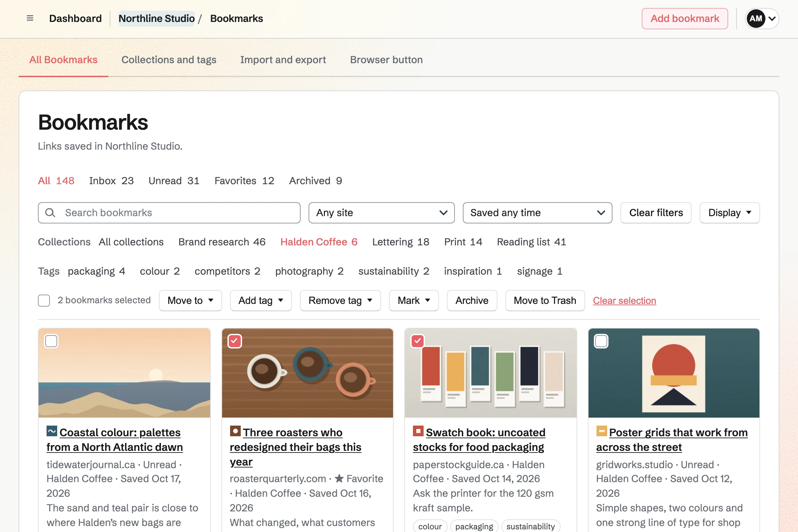Screen dimensions: 798x532
Task: Show Favorites 12 bookmarks
Action: point(244,181)
